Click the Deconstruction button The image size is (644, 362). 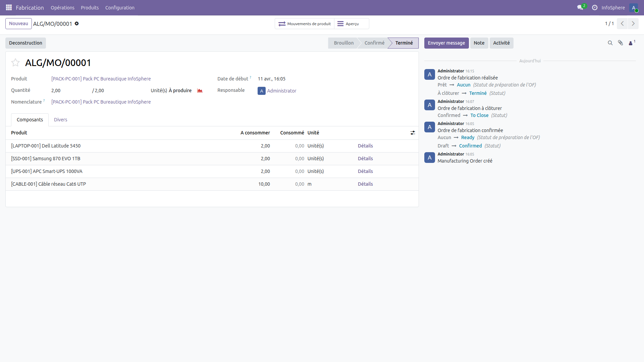tap(25, 43)
